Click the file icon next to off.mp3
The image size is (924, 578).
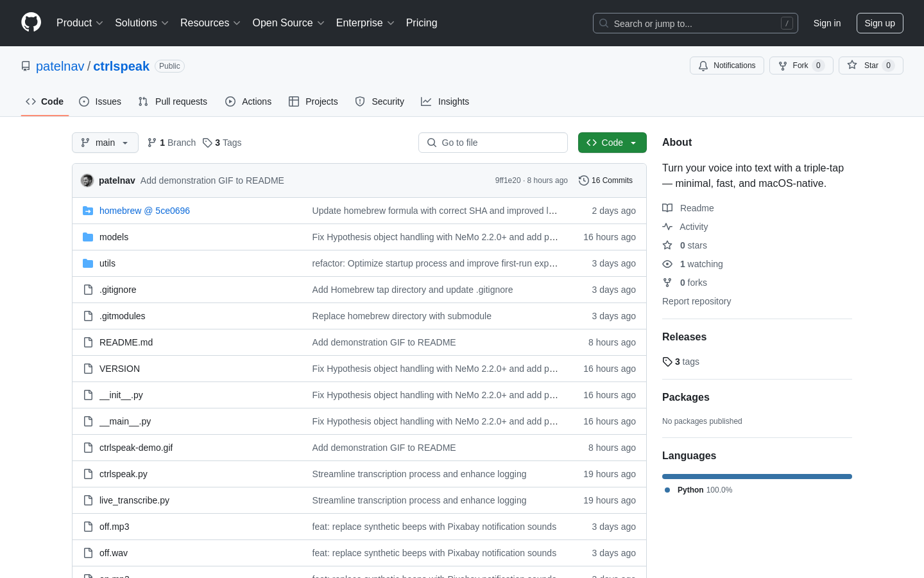tap(88, 527)
